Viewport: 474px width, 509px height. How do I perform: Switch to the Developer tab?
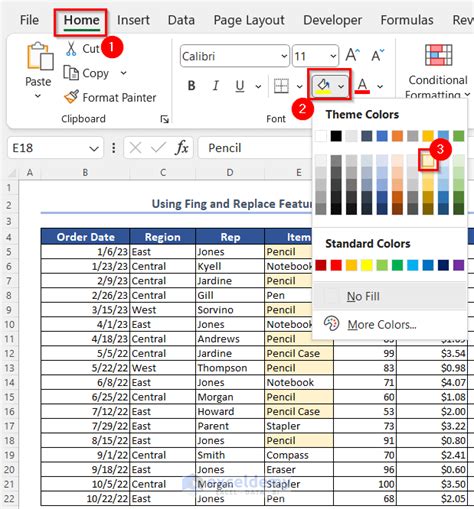click(332, 21)
